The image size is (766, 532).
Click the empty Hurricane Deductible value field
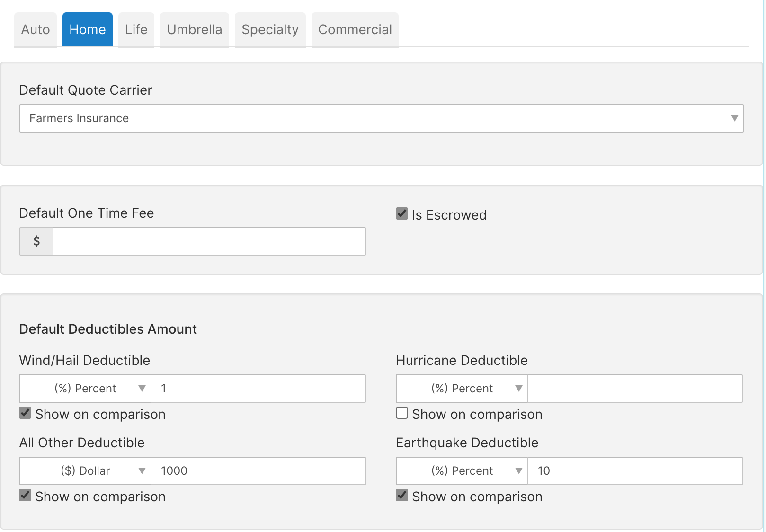(x=634, y=388)
